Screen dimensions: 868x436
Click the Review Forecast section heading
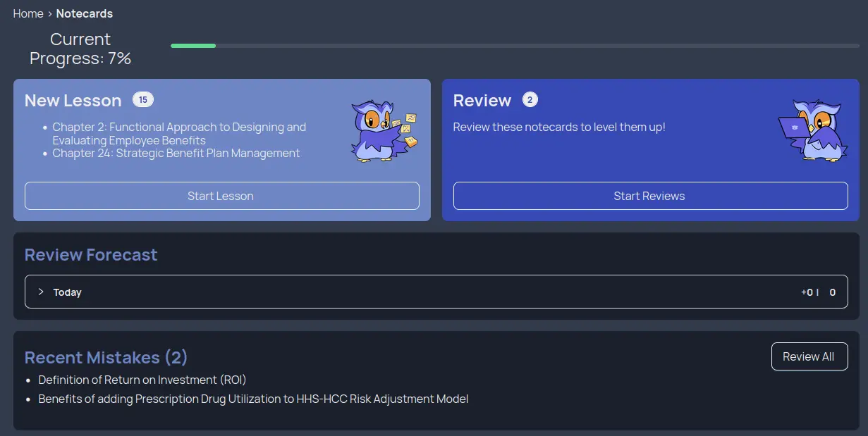[91, 254]
